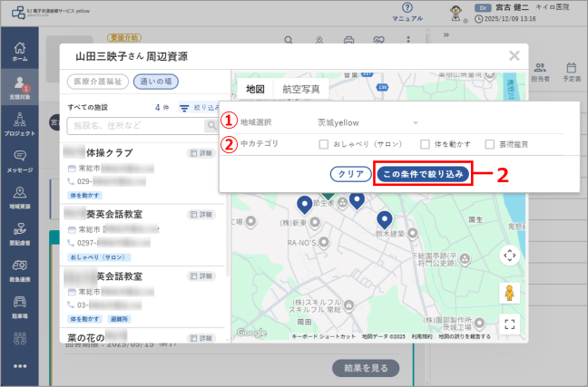
Task: Toggle fullscreen map view icon
Action: pyautogui.click(x=510, y=324)
